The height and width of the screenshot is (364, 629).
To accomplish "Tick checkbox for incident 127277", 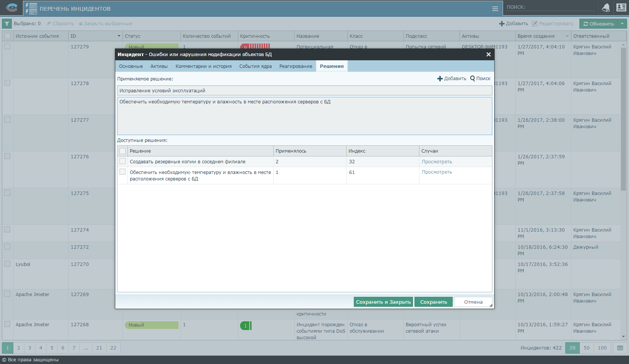I will pos(7,119).
